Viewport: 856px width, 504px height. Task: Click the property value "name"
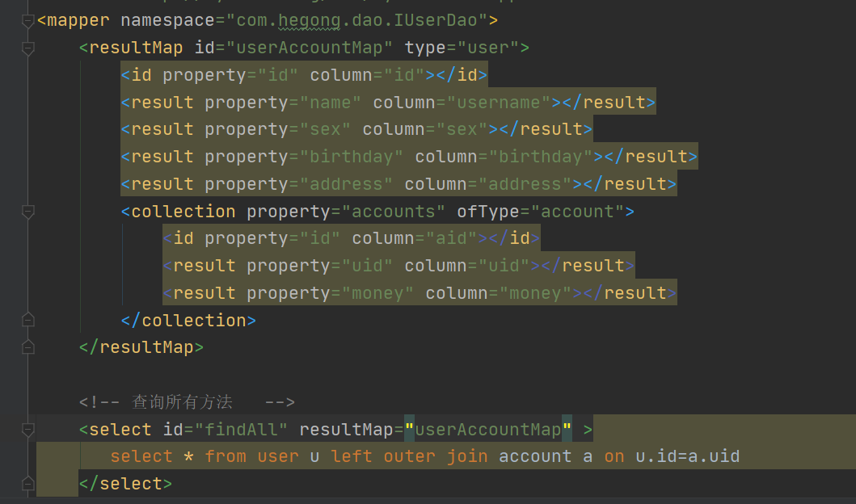pos(331,103)
